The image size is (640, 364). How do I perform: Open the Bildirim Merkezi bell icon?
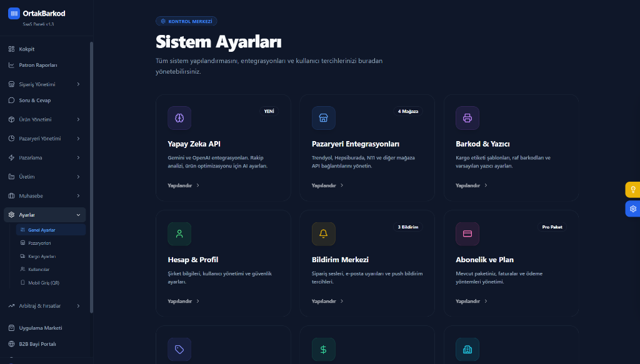tap(323, 233)
